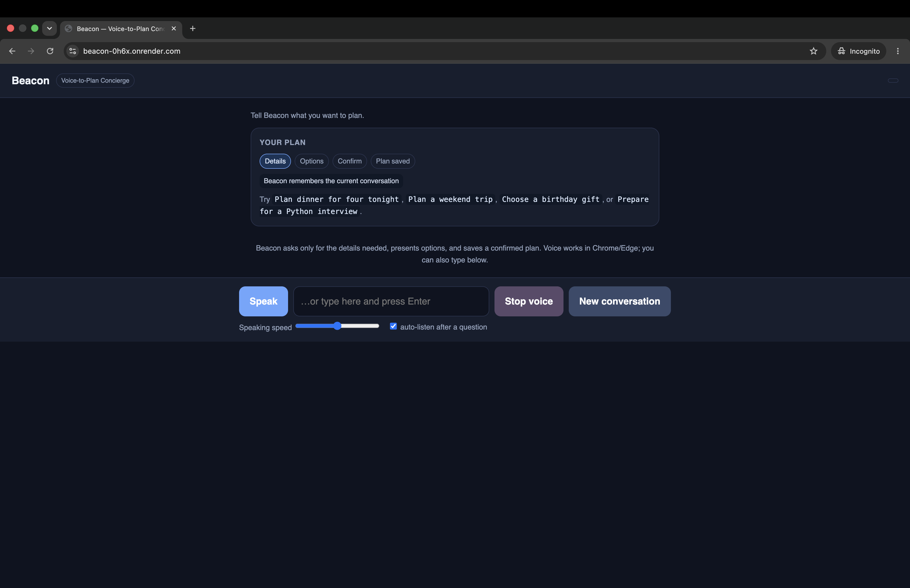Click the "Plan a weekend trip" example
Screen dimensions: 910x588
[x=451, y=199]
